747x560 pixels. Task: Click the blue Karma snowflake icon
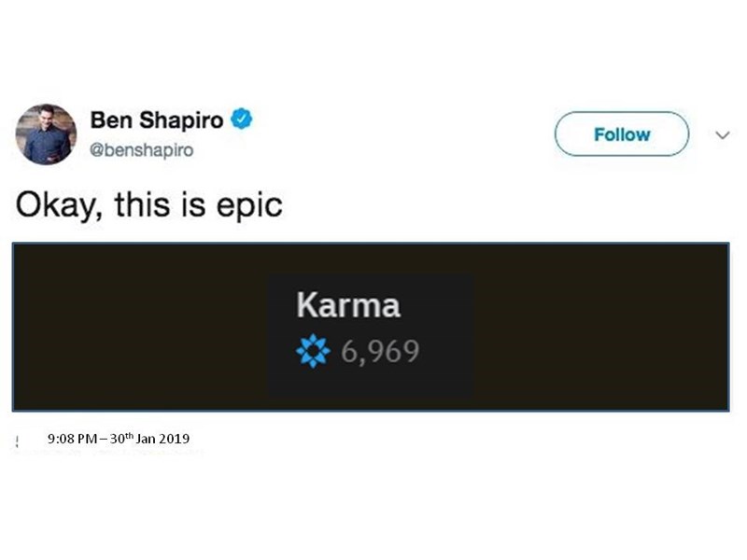pyautogui.click(x=312, y=352)
